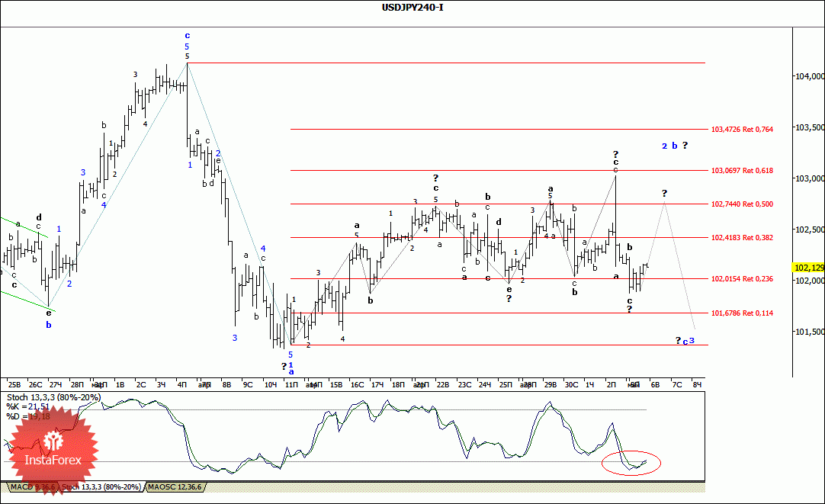The height and width of the screenshot is (504, 825).
Task: Select the 102,500 price axis value
Action: [x=810, y=230]
